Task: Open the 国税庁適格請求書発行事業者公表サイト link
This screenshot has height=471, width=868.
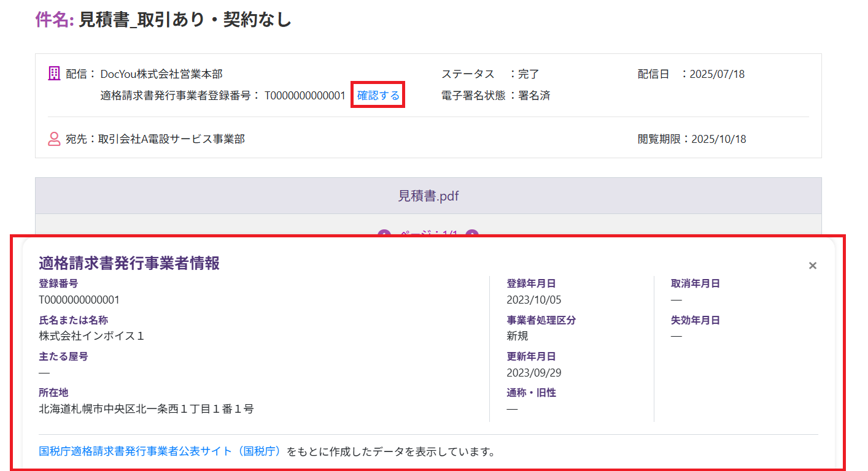Action: tap(162, 452)
